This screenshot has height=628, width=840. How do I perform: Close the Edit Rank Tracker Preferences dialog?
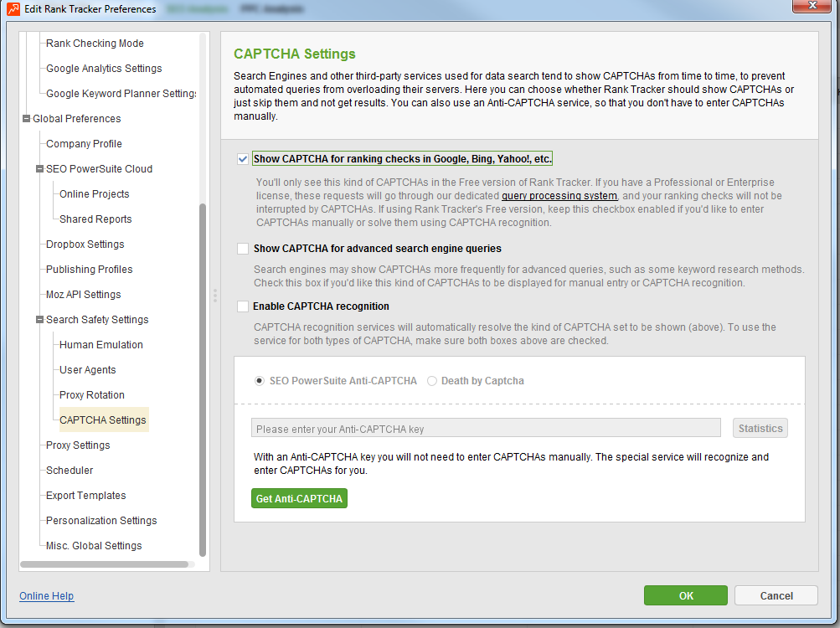(x=812, y=6)
